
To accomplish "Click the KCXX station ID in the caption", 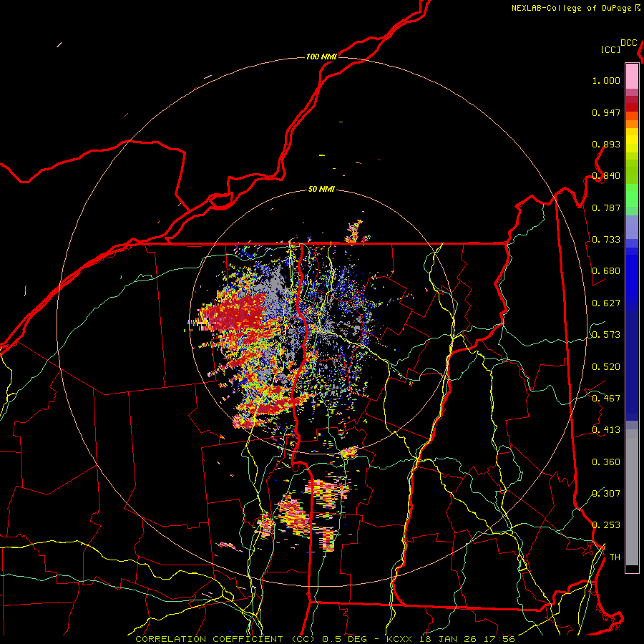I will (399, 639).
